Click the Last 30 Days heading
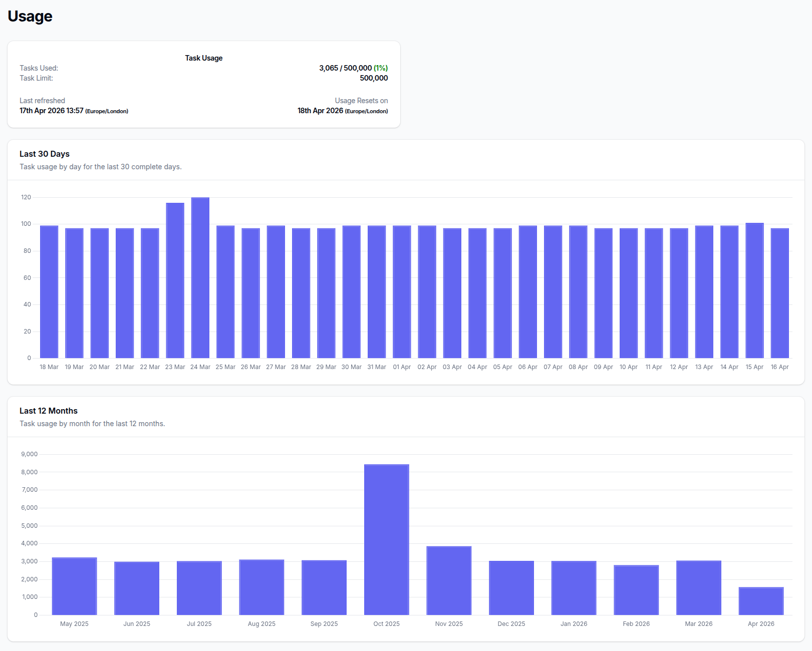The image size is (812, 651). click(45, 154)
